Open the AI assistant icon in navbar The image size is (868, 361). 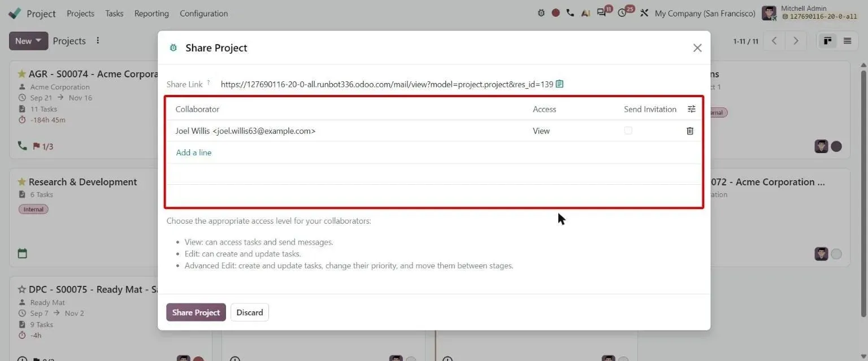(x=585, y=13)
